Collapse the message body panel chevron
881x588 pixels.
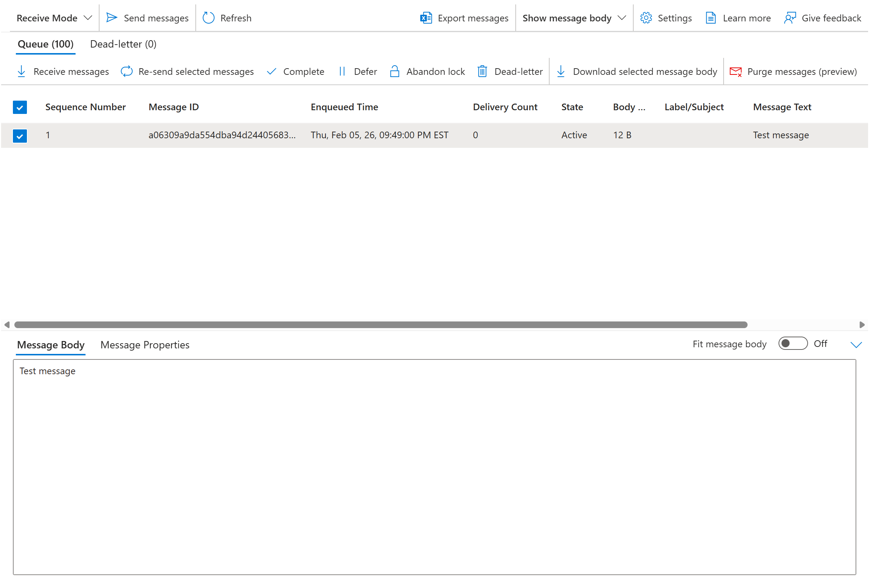pos(856,345)
